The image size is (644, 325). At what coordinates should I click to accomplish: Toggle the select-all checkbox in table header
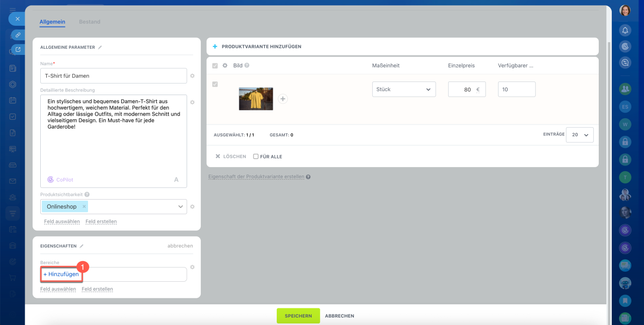215,66
